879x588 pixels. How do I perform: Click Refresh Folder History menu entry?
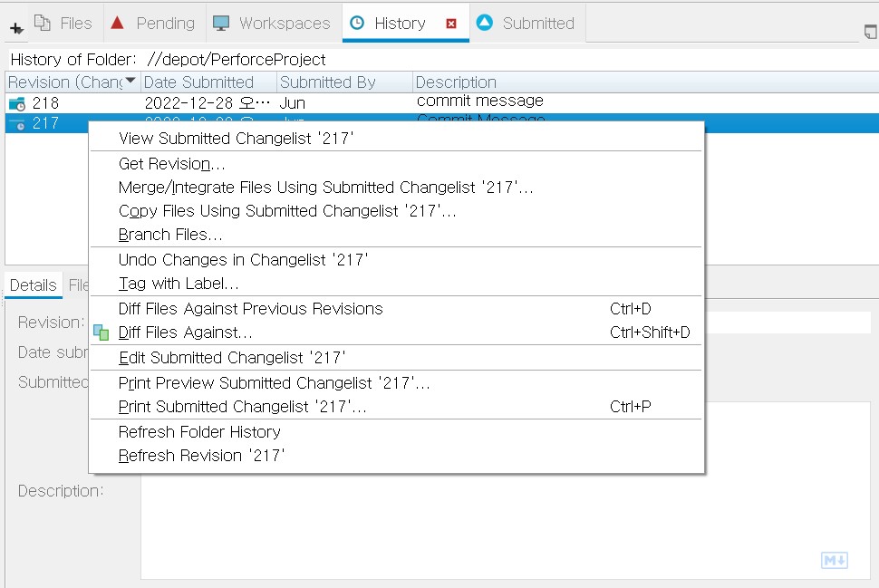(199, 432)
